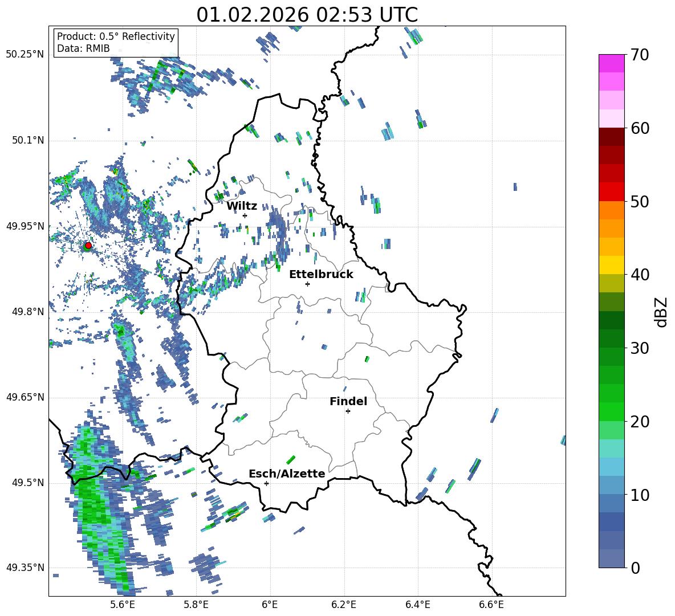Image resolution: width=675 pixels, height=616 pixels.
Task: Click the 50.1°N latitude label
Action: tap(28, 140)
